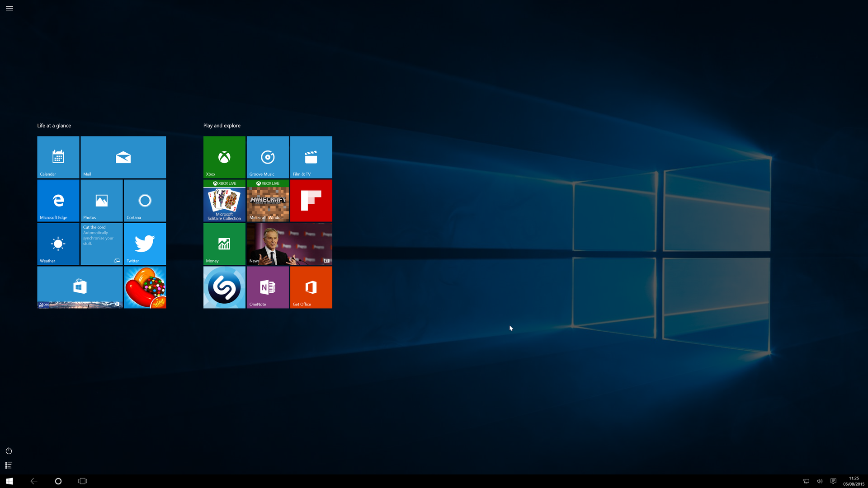This screenshot has width=868, height=488.
Task: Open the power options
Action: pos(8,450)
